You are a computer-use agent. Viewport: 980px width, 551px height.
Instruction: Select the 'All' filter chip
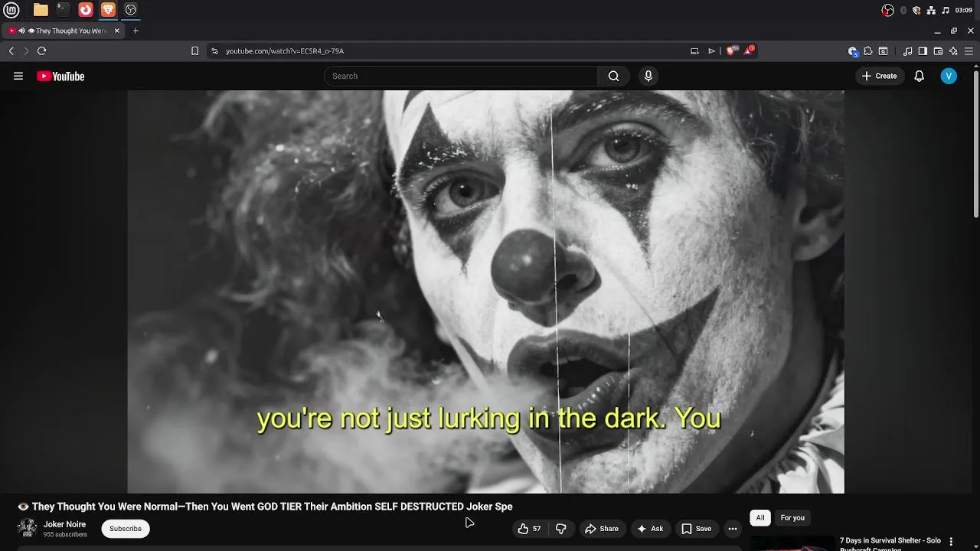click(760, 518)
